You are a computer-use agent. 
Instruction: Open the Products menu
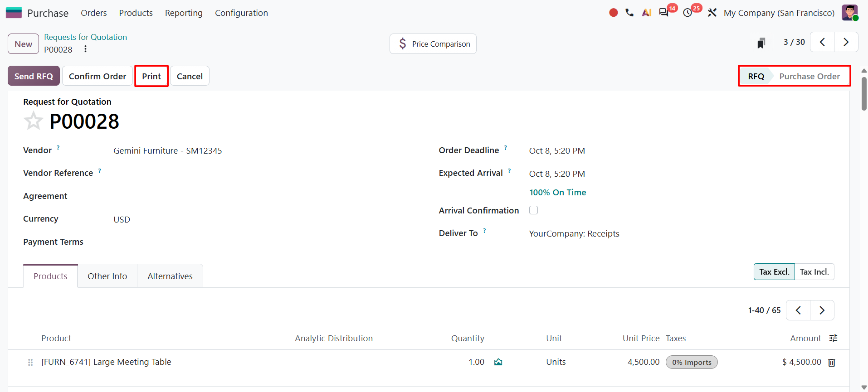[136, 13]
